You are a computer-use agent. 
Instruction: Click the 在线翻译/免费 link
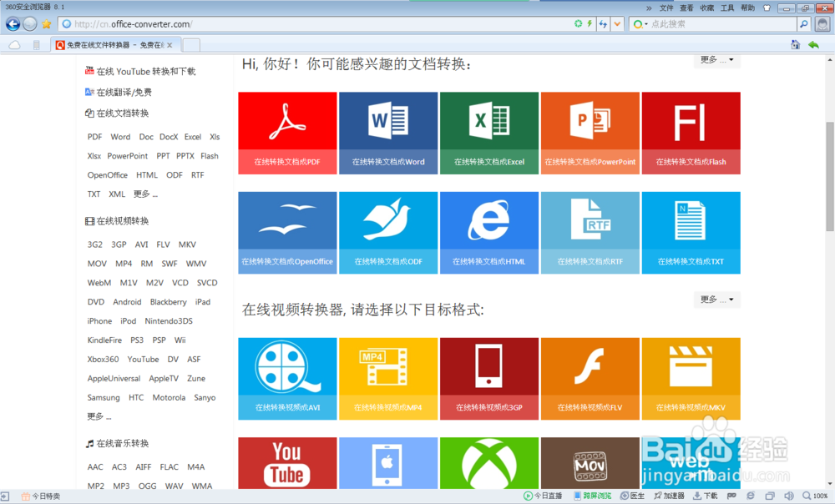[119, 92]
